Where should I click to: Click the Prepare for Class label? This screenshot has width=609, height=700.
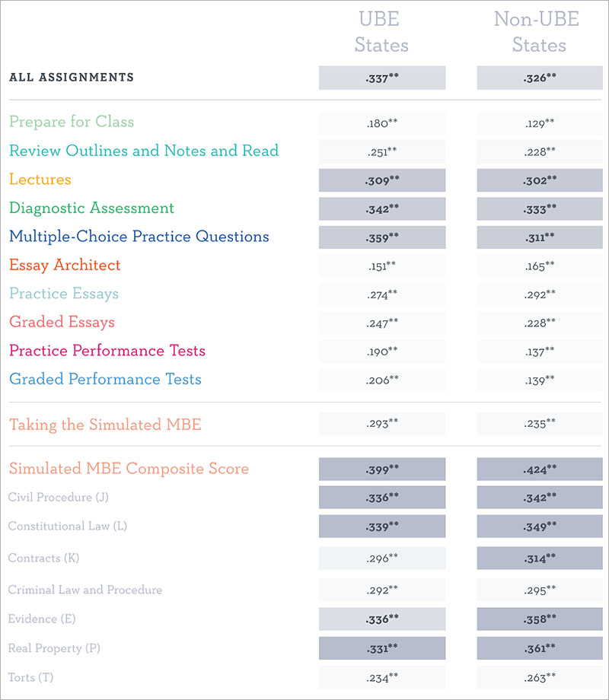pos(72,122)
